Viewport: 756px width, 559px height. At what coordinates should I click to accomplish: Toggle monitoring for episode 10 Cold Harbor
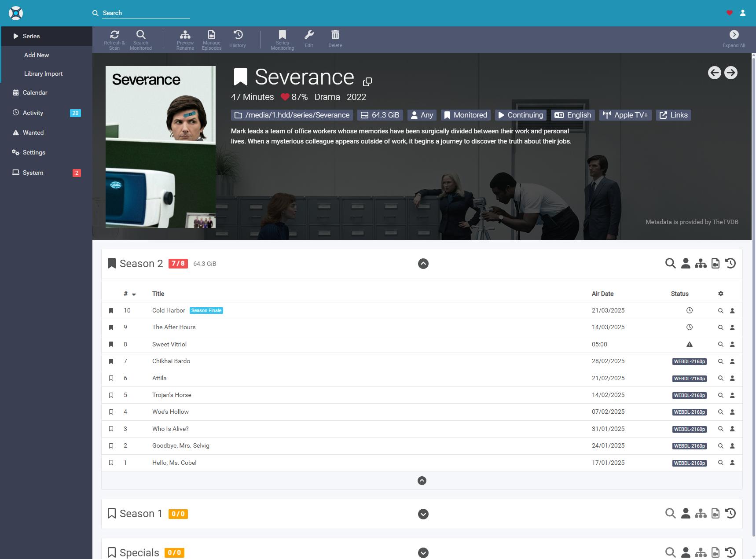coord(111,311)
